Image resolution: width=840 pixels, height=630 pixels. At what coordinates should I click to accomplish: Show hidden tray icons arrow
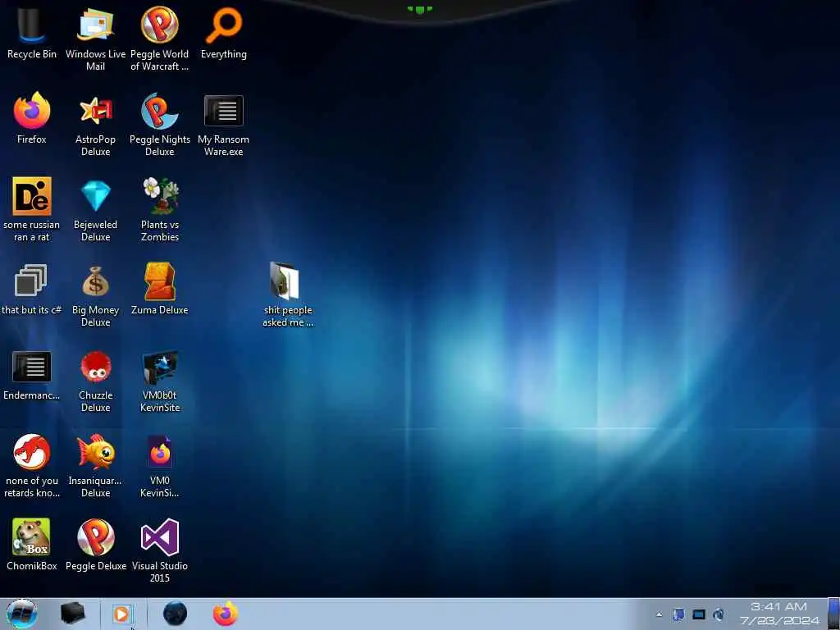pos(659,614)
